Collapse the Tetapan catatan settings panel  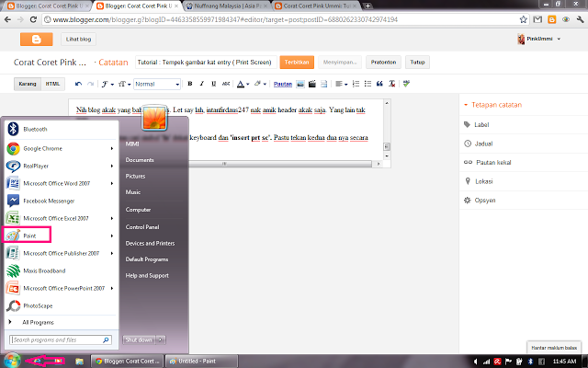point(467,105)
